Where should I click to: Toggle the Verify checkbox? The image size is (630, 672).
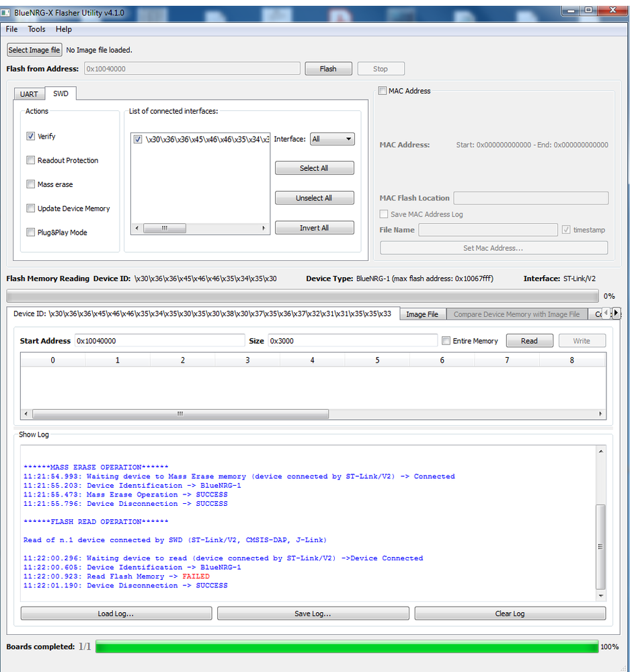(30, 136)
